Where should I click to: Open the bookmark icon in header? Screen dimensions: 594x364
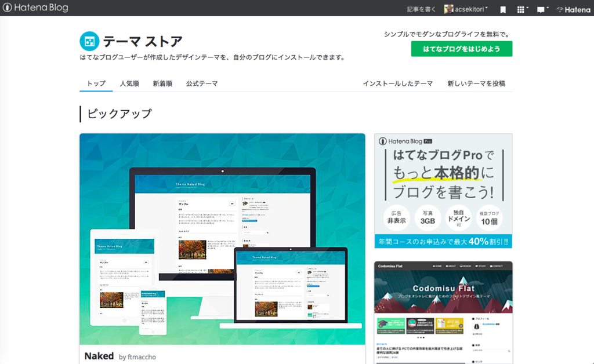click(503, 9)
